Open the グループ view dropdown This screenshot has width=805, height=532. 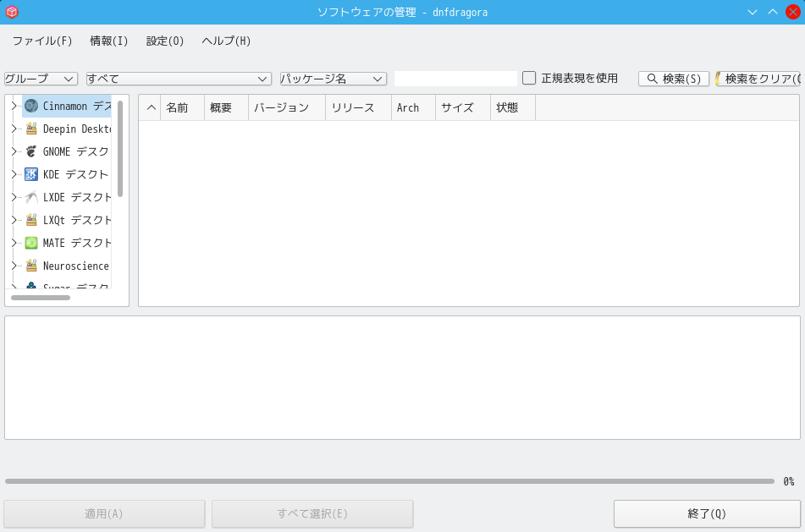coord(41,79)
